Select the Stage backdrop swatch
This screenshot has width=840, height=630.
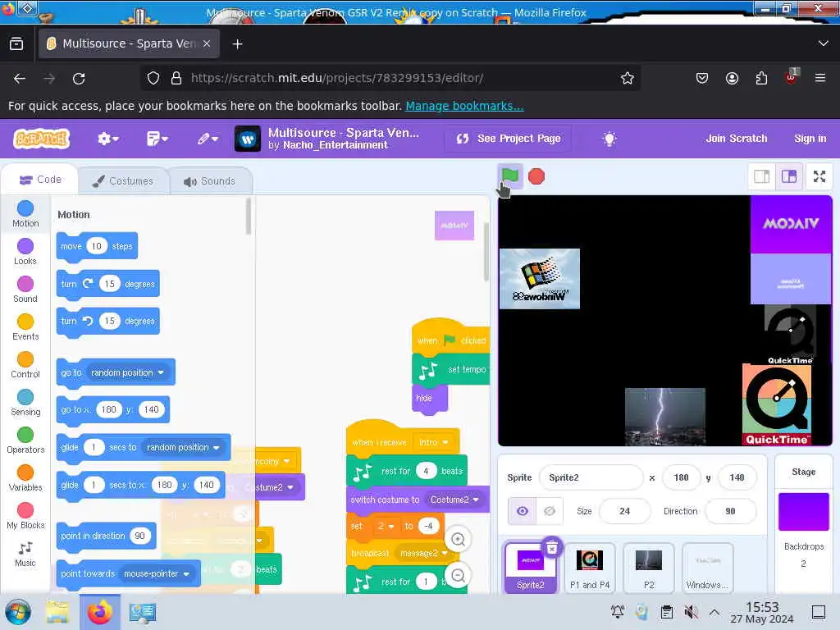[804, 512]
